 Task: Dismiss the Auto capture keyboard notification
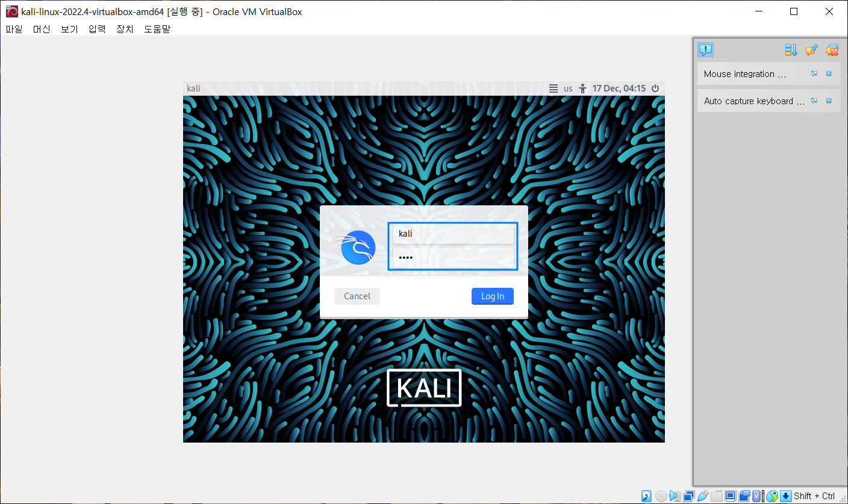click(x=829, y=101)
